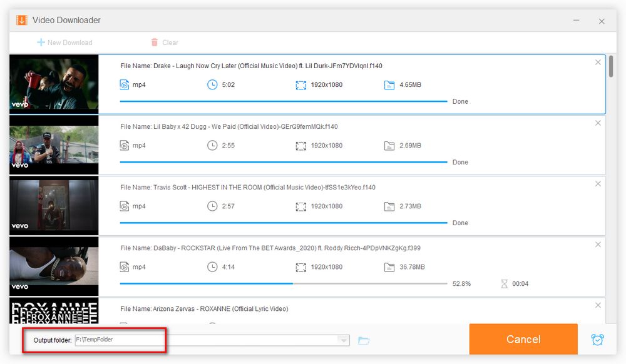This screenshot has width=626, height=364.
Task: Click the hourglass remaining time icon
Action: (x=504, y=283)
